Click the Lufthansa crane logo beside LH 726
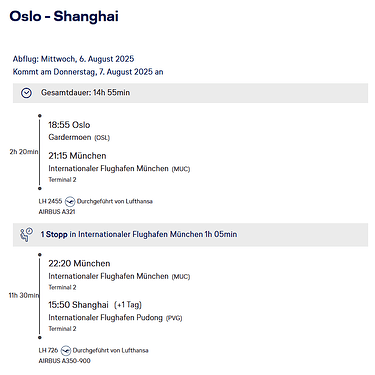 point(66,350)
